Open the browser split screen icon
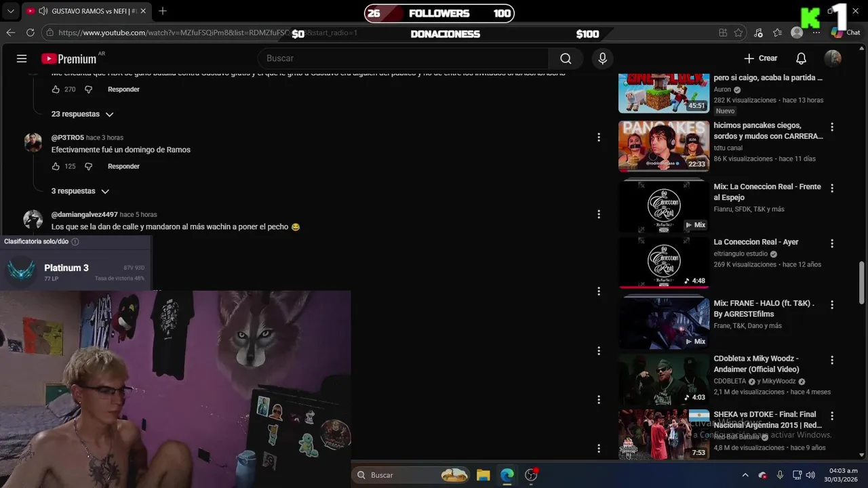868x488 pixels. point(723,33)
